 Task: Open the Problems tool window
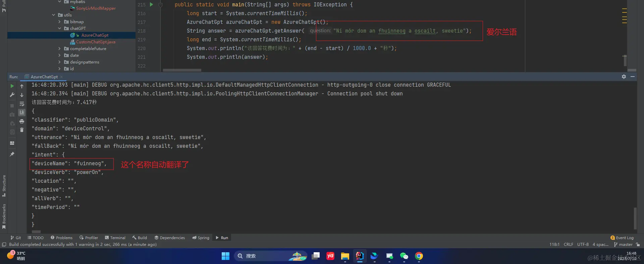tap(61, 238)
